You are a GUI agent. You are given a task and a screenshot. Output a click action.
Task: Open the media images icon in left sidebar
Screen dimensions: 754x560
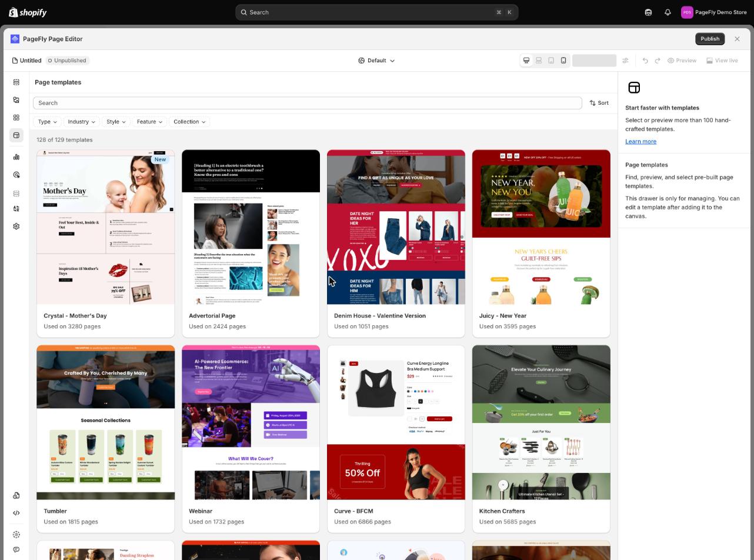click(16, 100)
